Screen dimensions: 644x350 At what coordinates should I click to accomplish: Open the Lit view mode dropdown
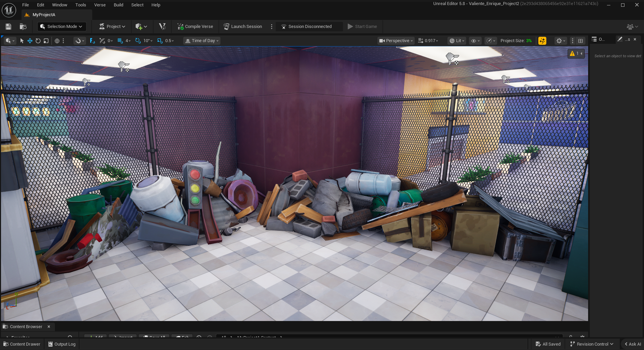(x=457, y=41)
